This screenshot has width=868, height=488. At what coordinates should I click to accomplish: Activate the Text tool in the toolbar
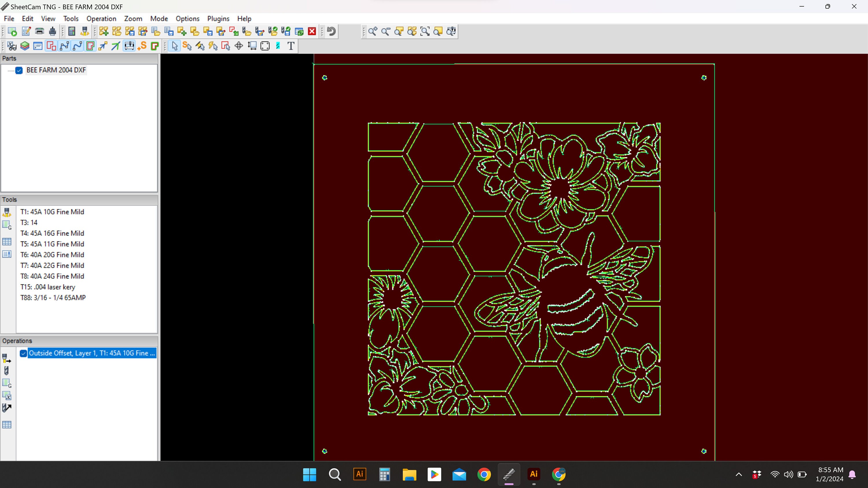click(x=290, y=46)
